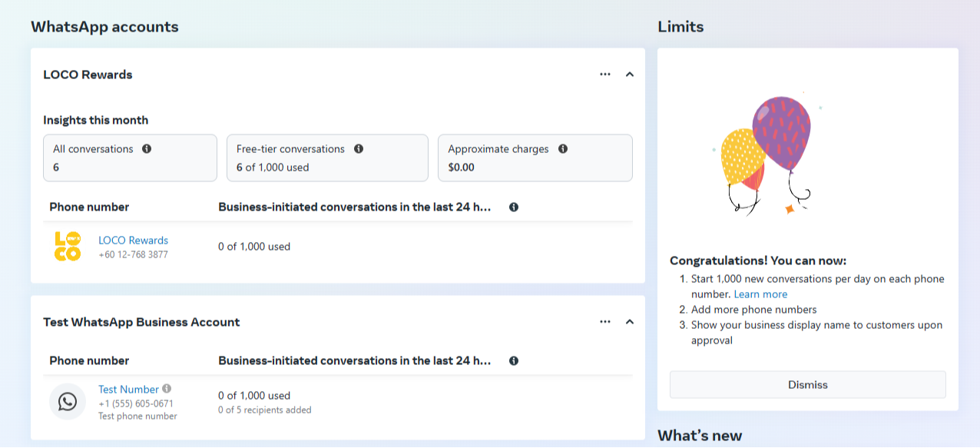Image resolution: width=980 pixels, height=448 pixels.
Task: Click the '6 of 1,000 used' value
Action: tap(273, 168)
